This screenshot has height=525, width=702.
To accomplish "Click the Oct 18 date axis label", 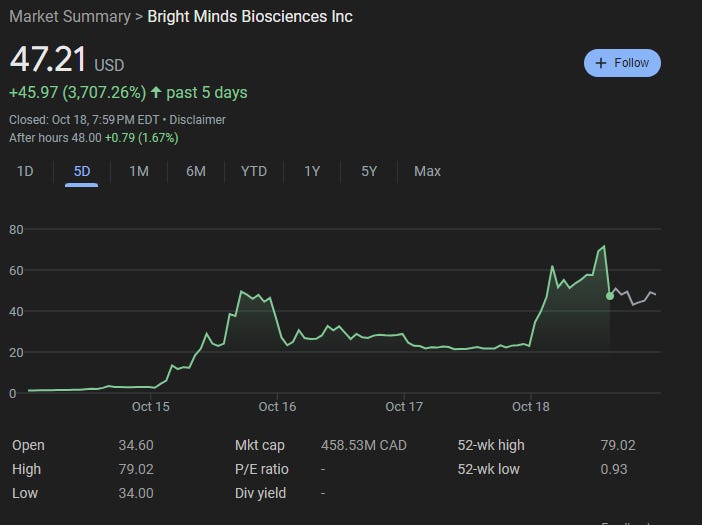I will pyautogui.click(x=531, y=407).
